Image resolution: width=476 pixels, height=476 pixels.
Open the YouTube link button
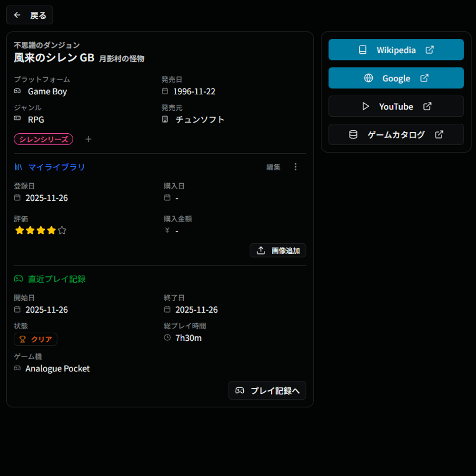[x=396, y=106]
